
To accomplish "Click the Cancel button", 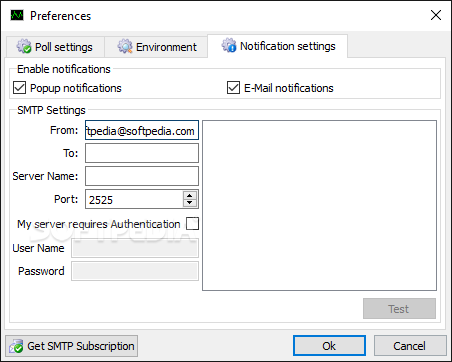I will tap(410, 346).
